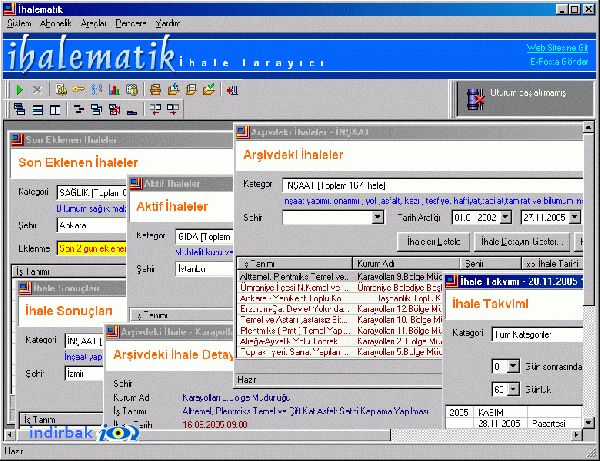Click the İhale Dosyasını Göster button
Screen dimensions: 600x461
522,242
